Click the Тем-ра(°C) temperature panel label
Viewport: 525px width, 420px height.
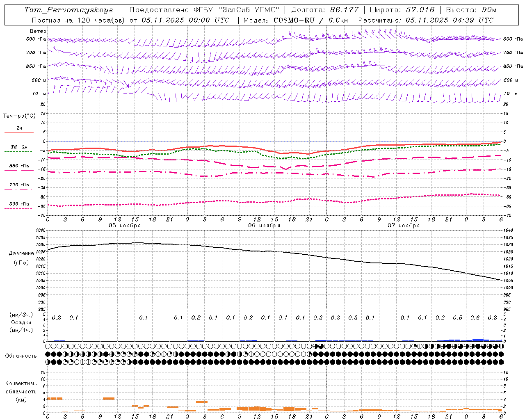[19, 116]
